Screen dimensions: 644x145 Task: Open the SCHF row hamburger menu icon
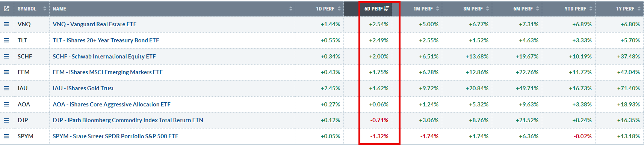coord(6,56)
